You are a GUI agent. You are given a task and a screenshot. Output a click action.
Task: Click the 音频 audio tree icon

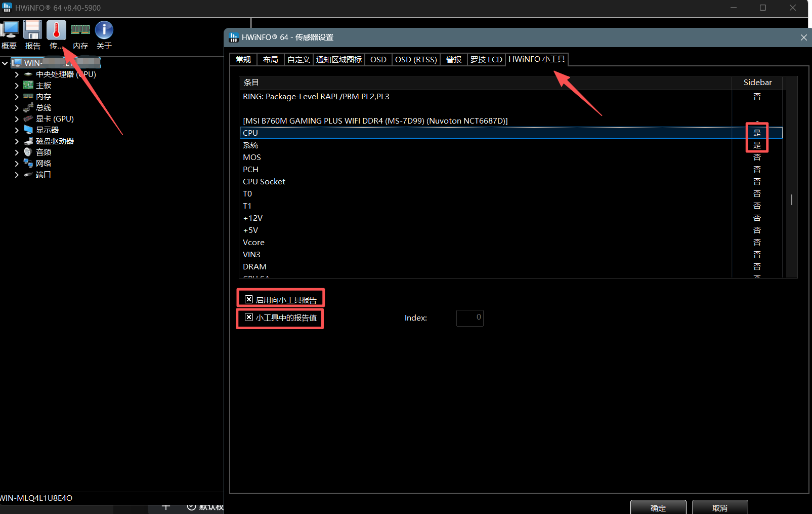tap(28, 152)
